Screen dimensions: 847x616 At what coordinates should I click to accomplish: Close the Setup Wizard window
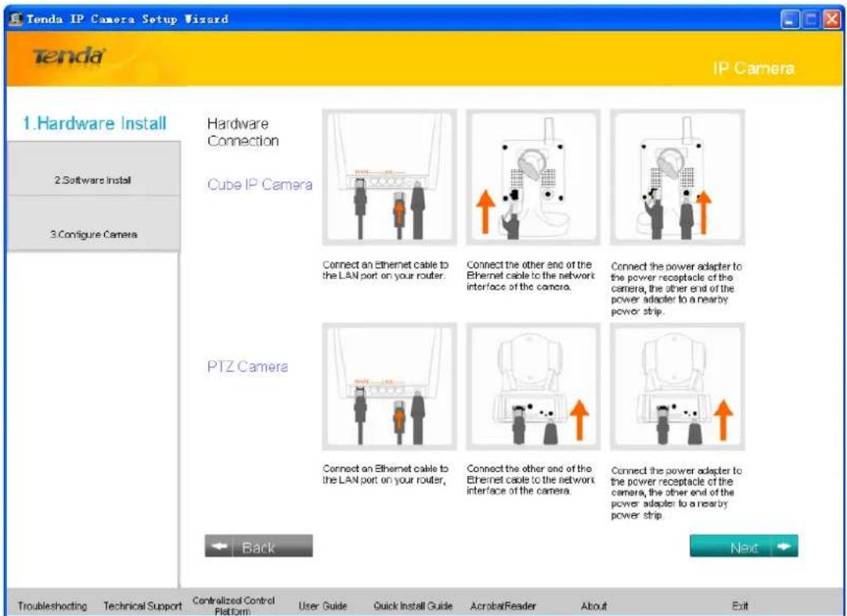click(x=832, y=20)
